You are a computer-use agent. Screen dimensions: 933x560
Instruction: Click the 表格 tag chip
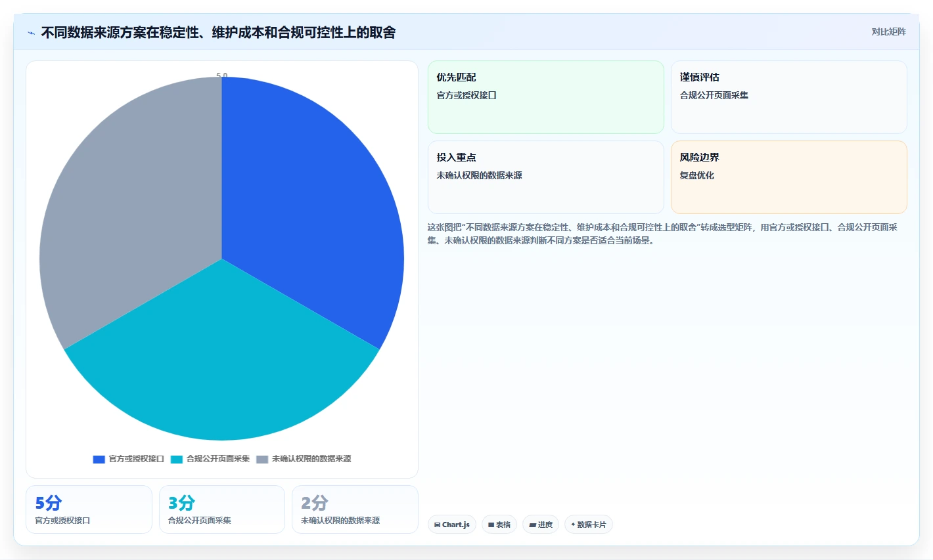tap(499, 525)
